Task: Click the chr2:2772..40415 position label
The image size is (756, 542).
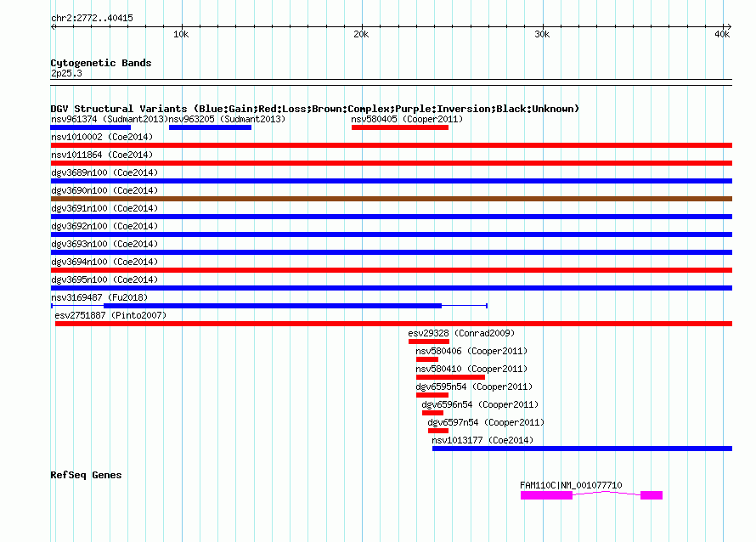Action: [92, 19]
